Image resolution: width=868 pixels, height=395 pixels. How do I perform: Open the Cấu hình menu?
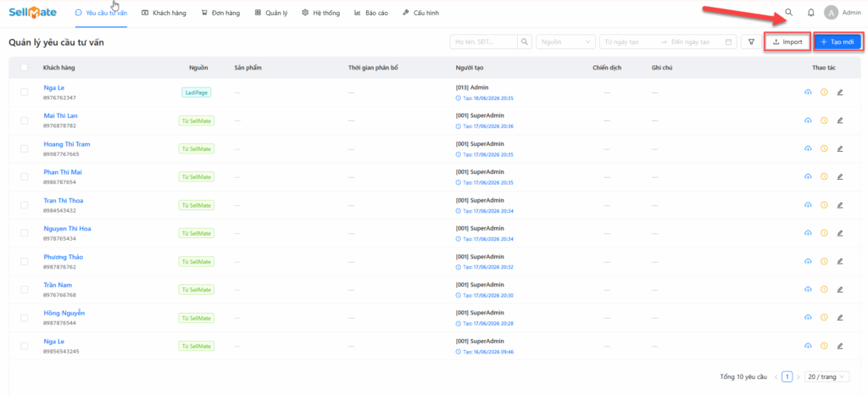tap(420, 13)
